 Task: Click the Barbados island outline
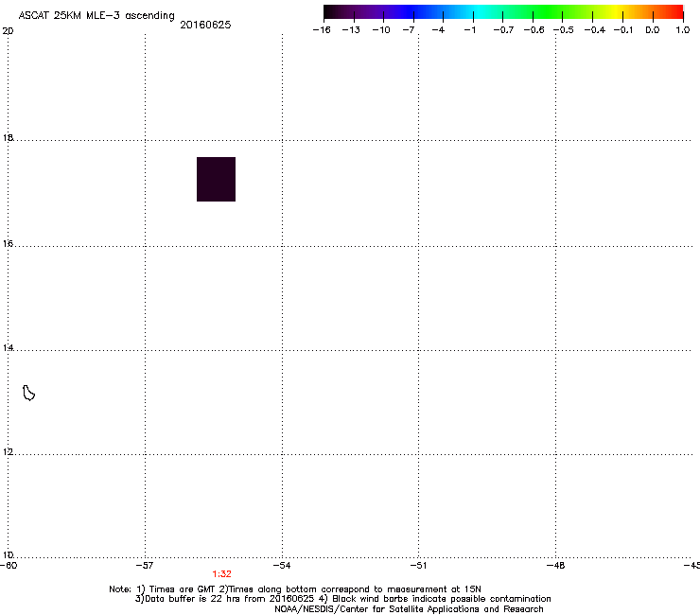click(28, 393)
